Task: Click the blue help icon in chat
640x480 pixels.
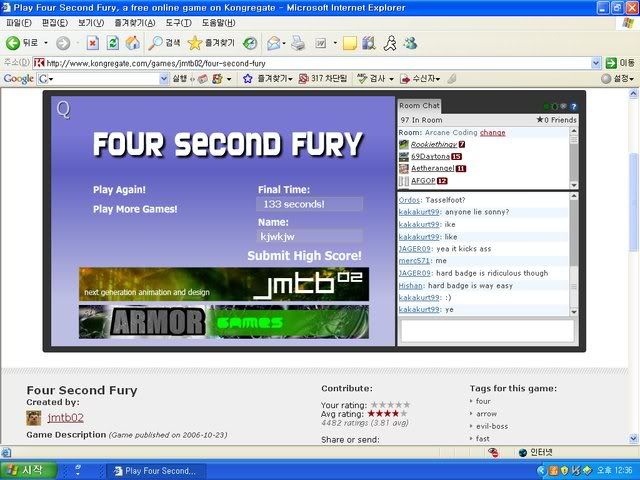Action: (574, 106)
